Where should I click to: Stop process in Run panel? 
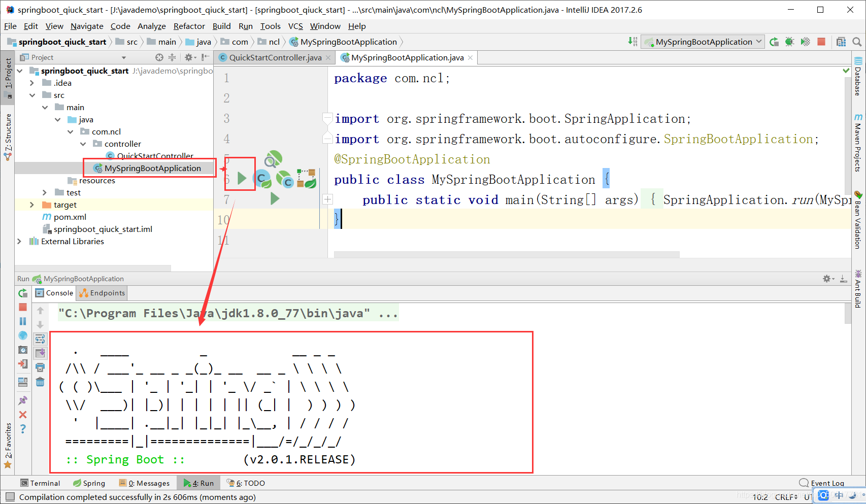[23, 307]
